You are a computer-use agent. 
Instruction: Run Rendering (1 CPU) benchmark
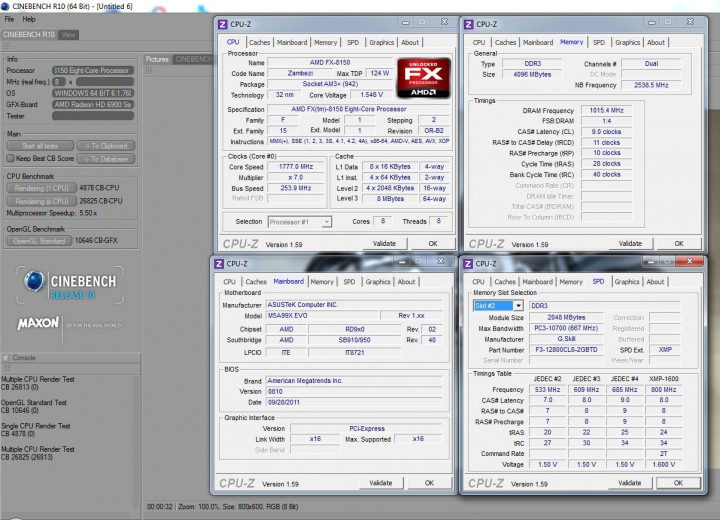(x=41, y=188)
